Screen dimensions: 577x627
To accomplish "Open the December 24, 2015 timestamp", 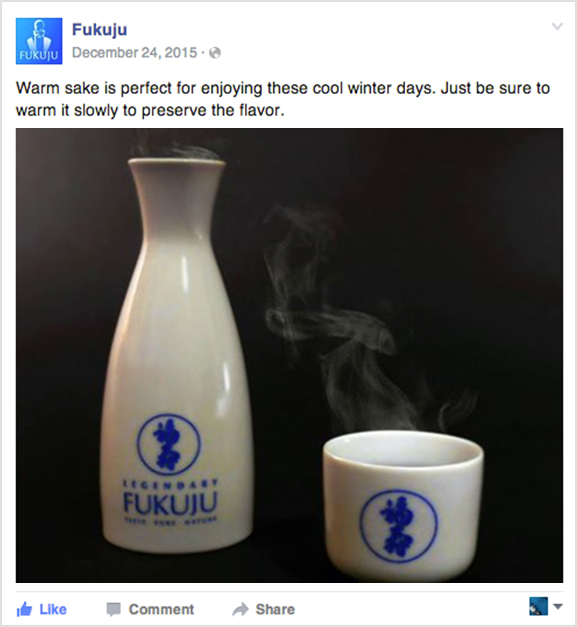I will 135,52.
